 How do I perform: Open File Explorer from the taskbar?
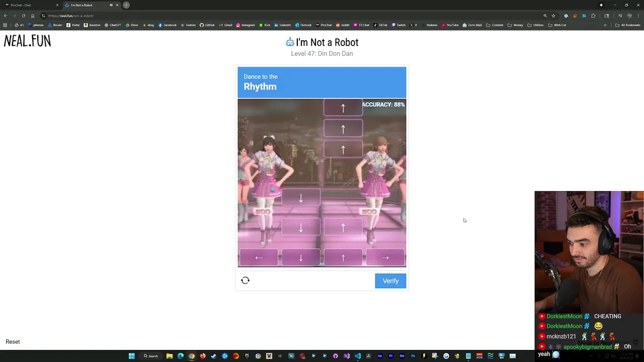tap(170, 356)
